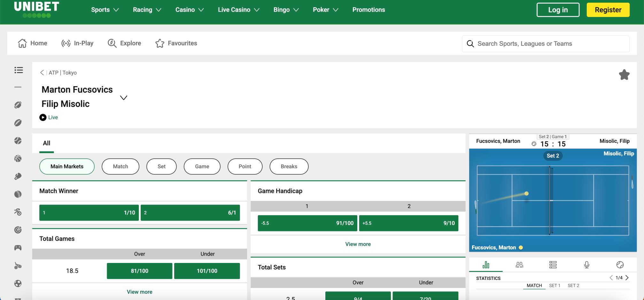Click the tennis ball icon in the stats panel
The width and height of the screenshot is (644, 300).
[619, 265]
